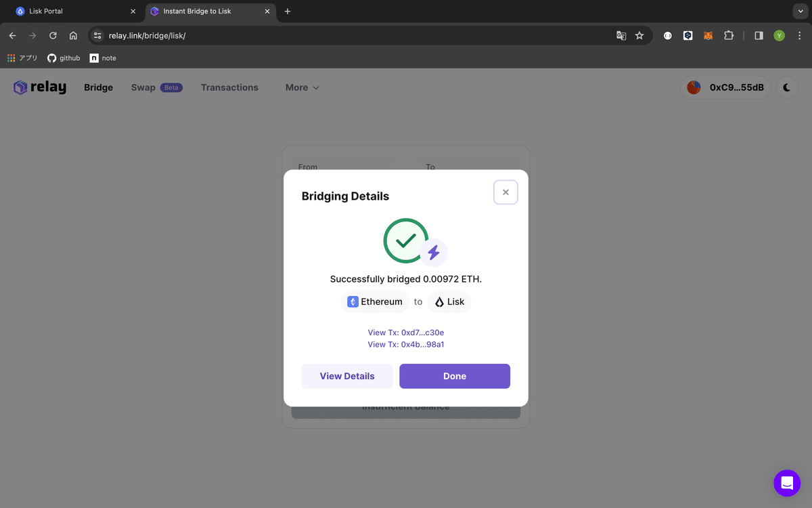The image size is (812, 508).
Task: Click the Ethereum chain badge
Action: (x=376, y=301)
